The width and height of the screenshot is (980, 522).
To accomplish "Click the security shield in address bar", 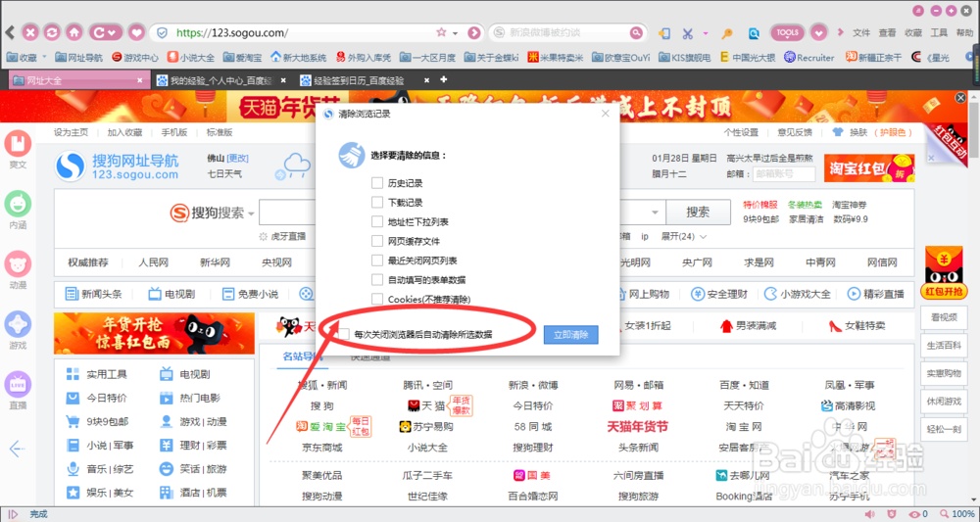I will 162,32.
